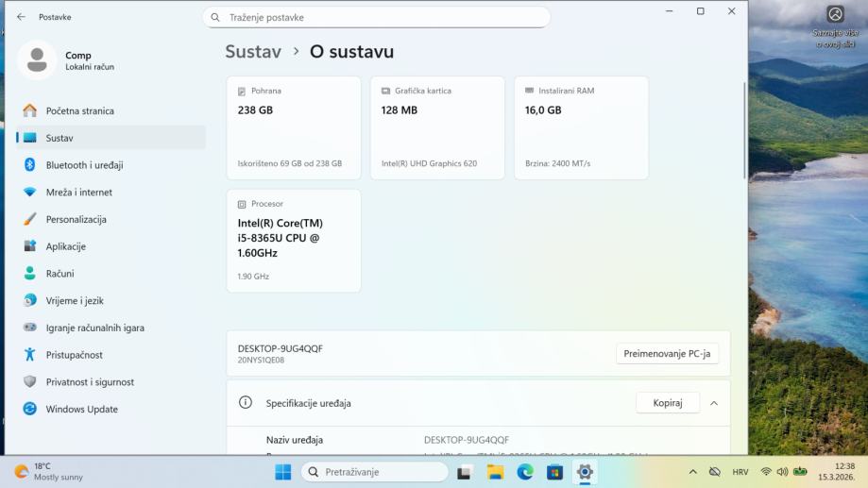Switch the HRV input language
Viewport: 868px width, 488px height.
click(x=740, y=472)
